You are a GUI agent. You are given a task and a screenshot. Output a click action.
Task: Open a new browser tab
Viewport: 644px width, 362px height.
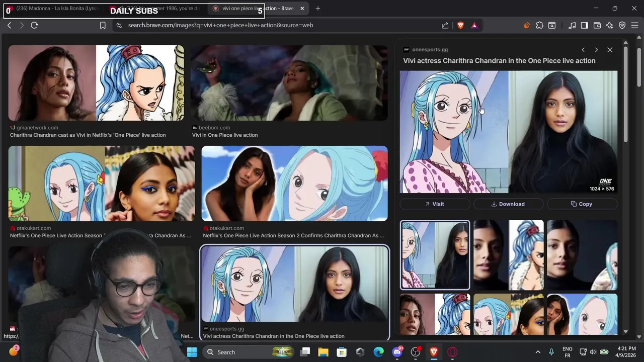[317, 9]
